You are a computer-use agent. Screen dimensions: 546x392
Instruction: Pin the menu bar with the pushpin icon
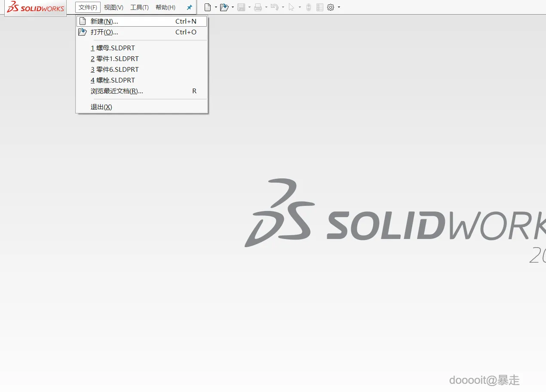pyautogui.click(x=189, y=7)
